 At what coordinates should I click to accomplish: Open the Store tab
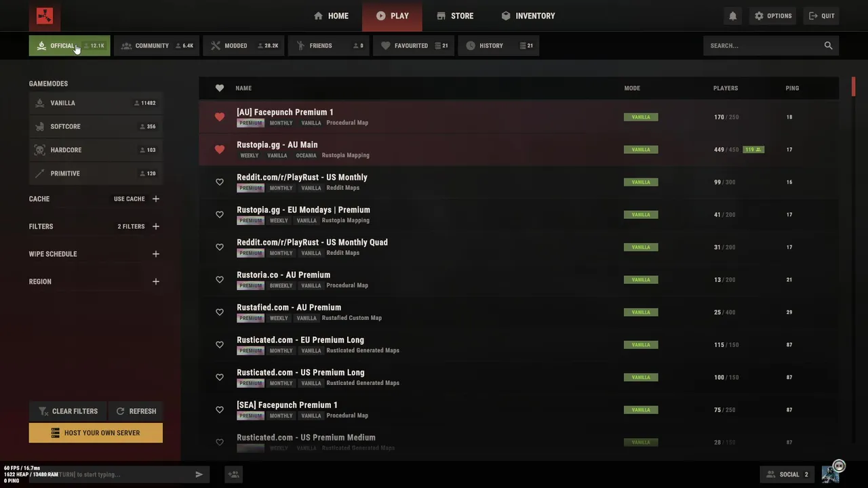click(455, 16)
